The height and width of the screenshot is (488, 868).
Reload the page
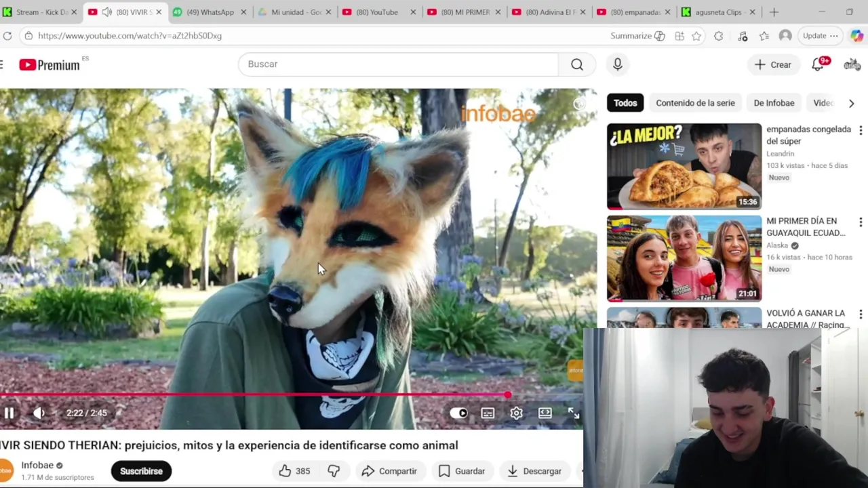tap(7, 36)
